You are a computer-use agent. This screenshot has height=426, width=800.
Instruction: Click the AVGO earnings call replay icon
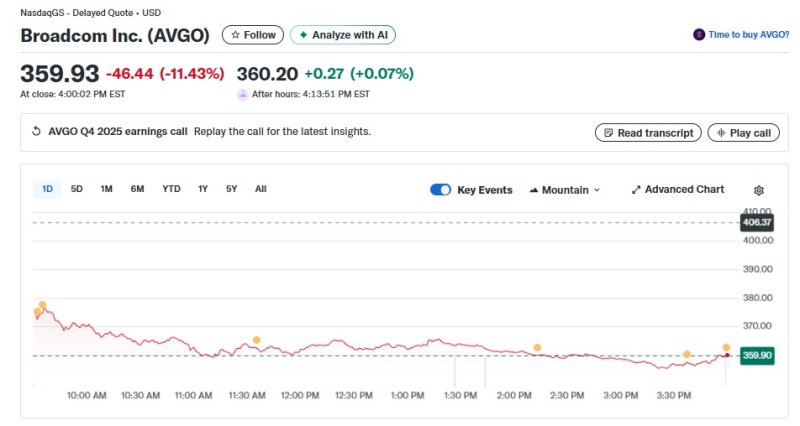click(x=37, y=132)
